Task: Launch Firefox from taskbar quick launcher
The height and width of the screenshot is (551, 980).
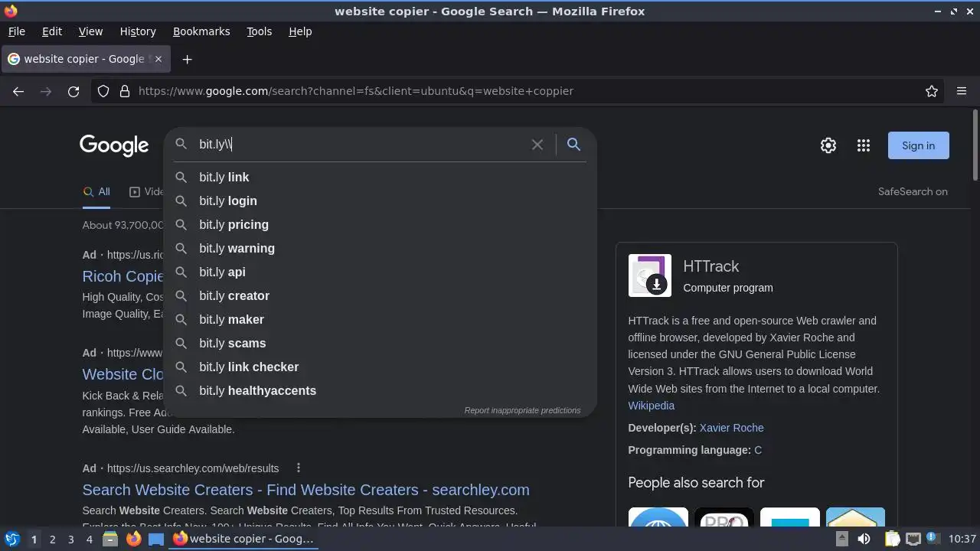Action: tap(133, 539)
